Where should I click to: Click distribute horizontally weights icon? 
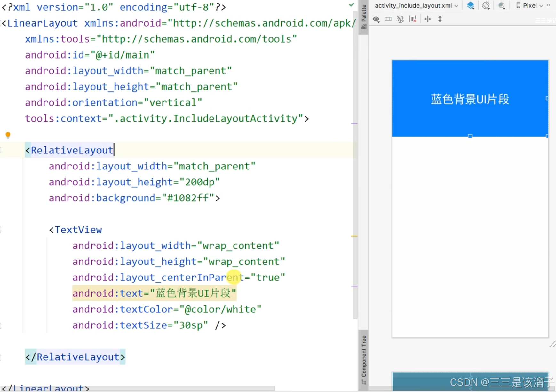click(x=428, y=19)
